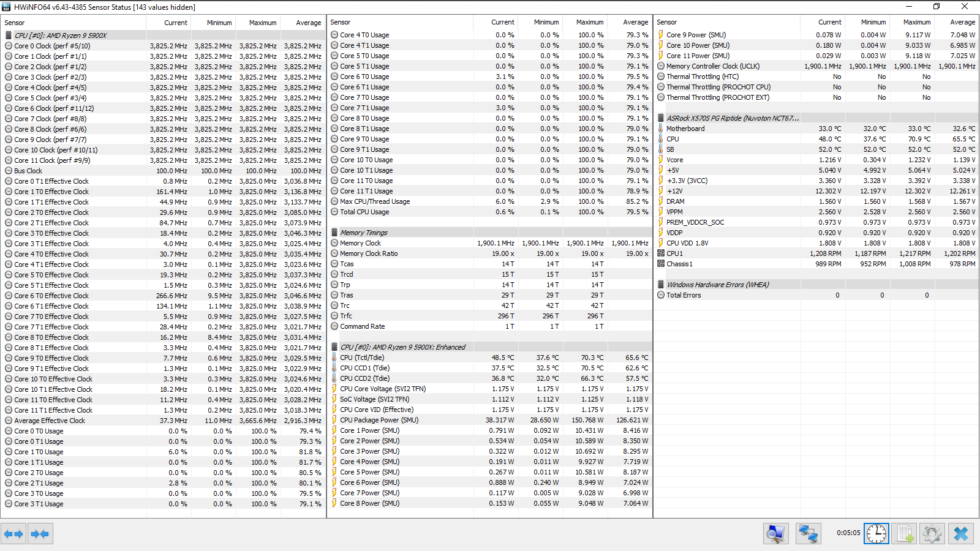Close sensors with the blue X toolbar icon
980x551 pixels.
pyautogui.click(x=961, y=534)
